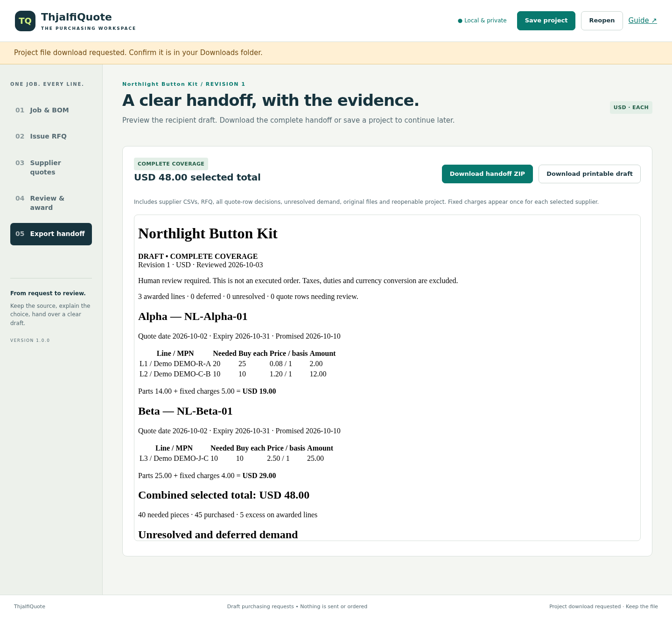Click the project download notification banner text
Viewport: 672px width, 618px height.
point(138,53)
